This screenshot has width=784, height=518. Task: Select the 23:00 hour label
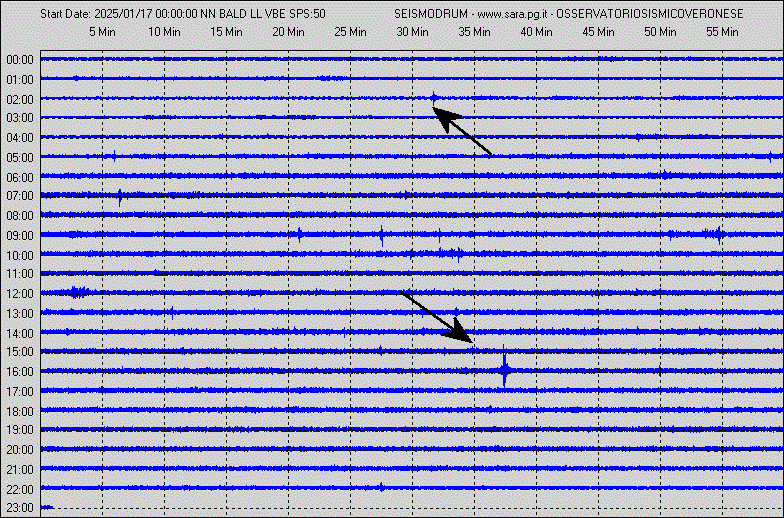[20, 508]
